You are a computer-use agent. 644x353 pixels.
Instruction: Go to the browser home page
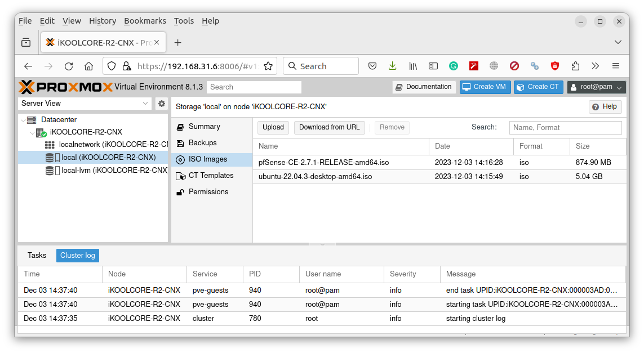[88, 66]
